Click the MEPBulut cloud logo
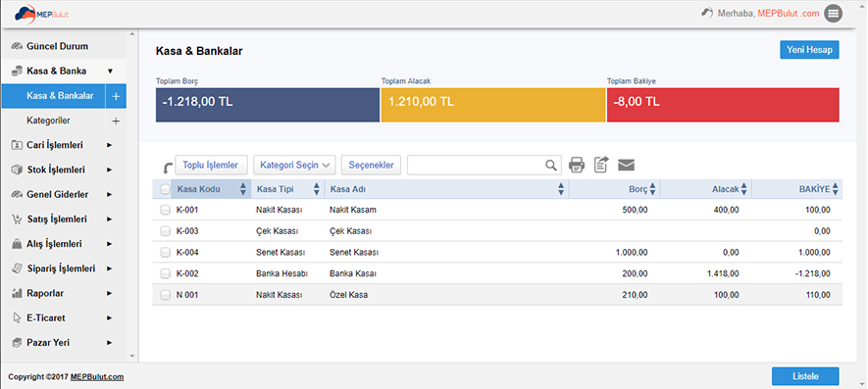Image resolution: width=868 pixels, height=389 pixels. pyautogui.click(x=42, y=14)
